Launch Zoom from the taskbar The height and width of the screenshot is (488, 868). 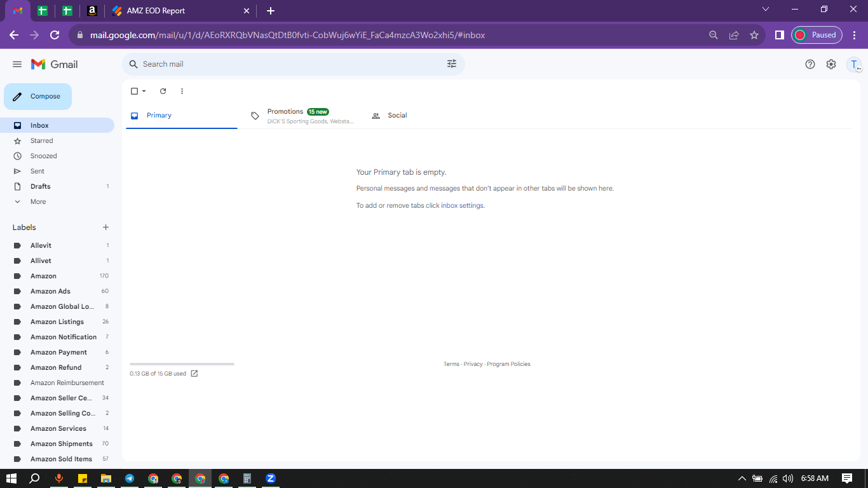coord(271,478)
